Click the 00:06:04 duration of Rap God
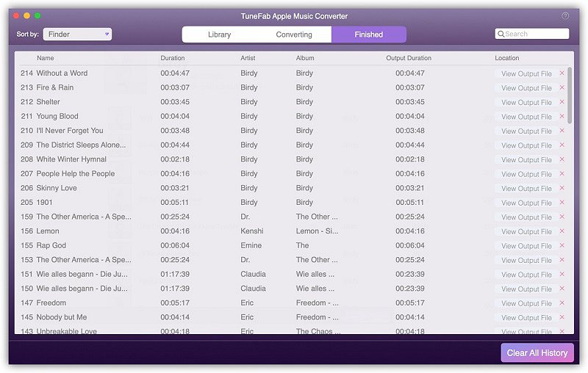The width and height of the screenshot is (588, 373). click(175, 245)
